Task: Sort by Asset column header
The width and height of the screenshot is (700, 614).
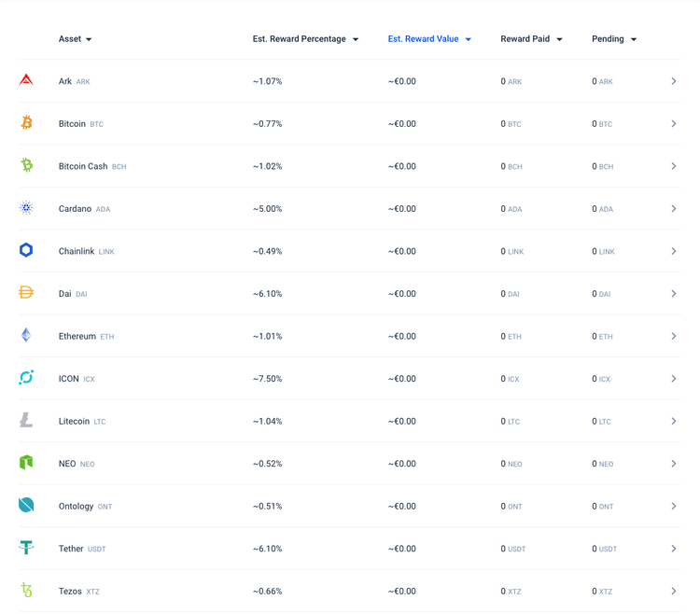Action: 75,39
